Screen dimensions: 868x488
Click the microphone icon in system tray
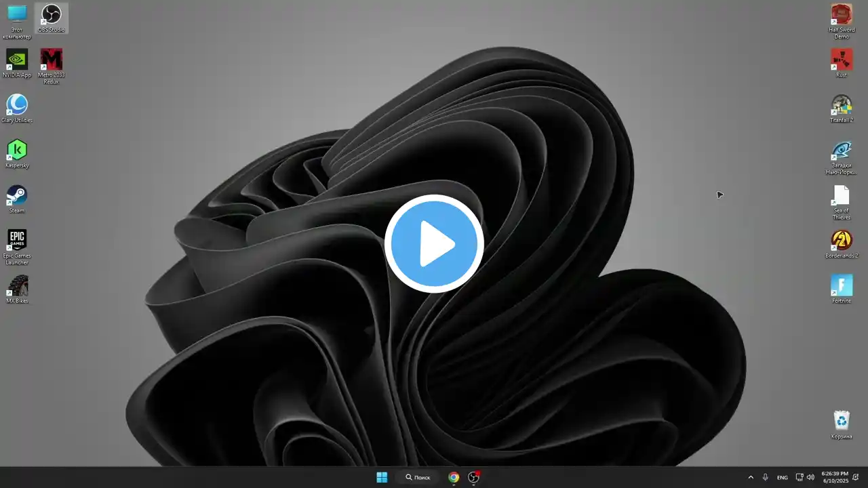pyautogui.click(x=766, y=477)
